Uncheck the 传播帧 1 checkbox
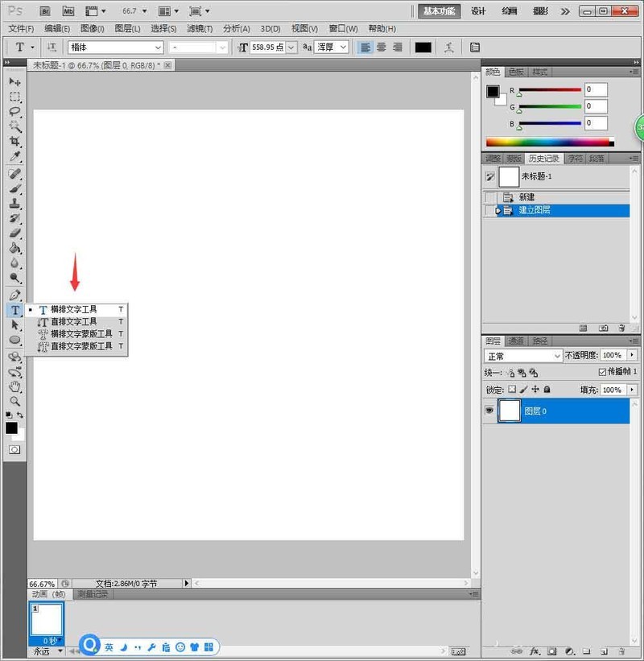 (603, 370)
